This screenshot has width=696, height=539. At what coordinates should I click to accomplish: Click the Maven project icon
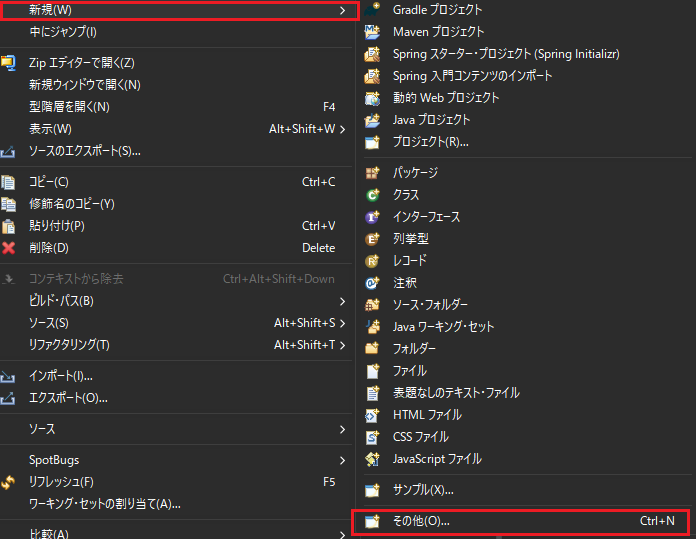click(x=372, y=32)
